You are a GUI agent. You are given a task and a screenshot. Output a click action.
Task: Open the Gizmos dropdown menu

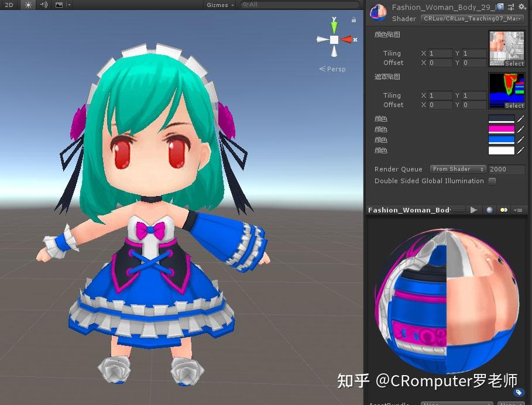click(219, 5)
